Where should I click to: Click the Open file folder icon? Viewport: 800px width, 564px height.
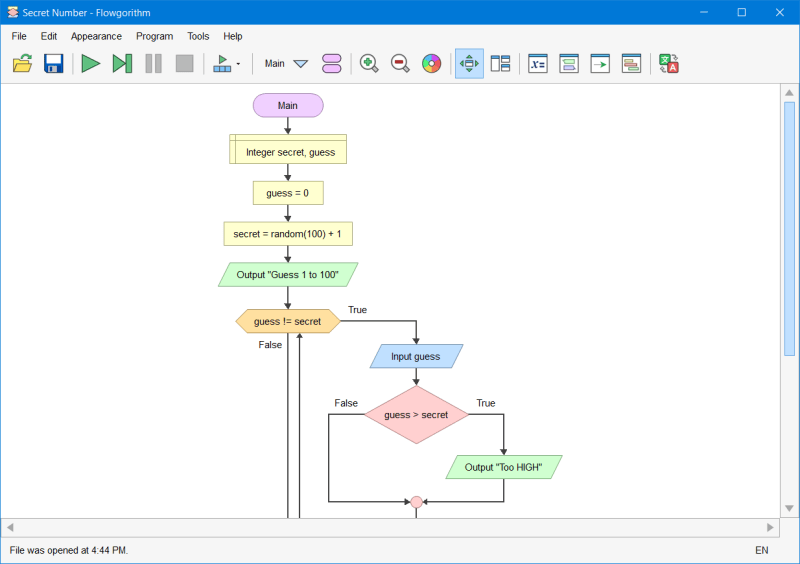click(x=22, y=64)
